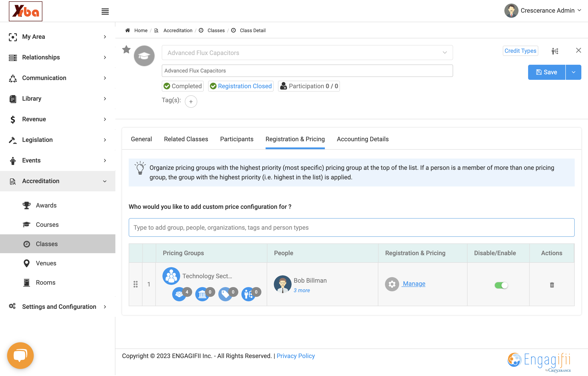Screen dimensions: 588x376
Task: Toggle the Technology Sect pricing group enable switch
Action: click(501, 285)
